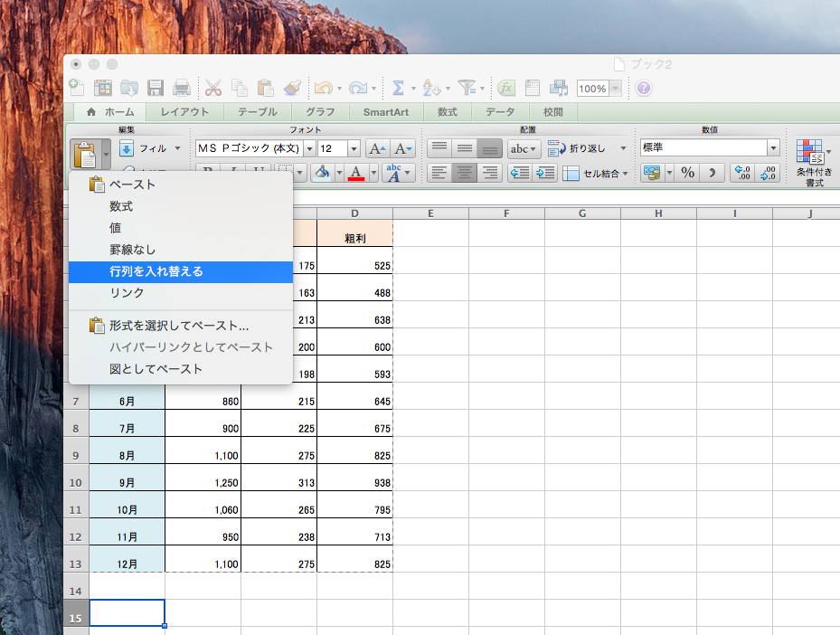Open the 標準 number format dropdown
Image resolution: width=840 pixels, height=635 pixels.
click(x=773, y=147)
